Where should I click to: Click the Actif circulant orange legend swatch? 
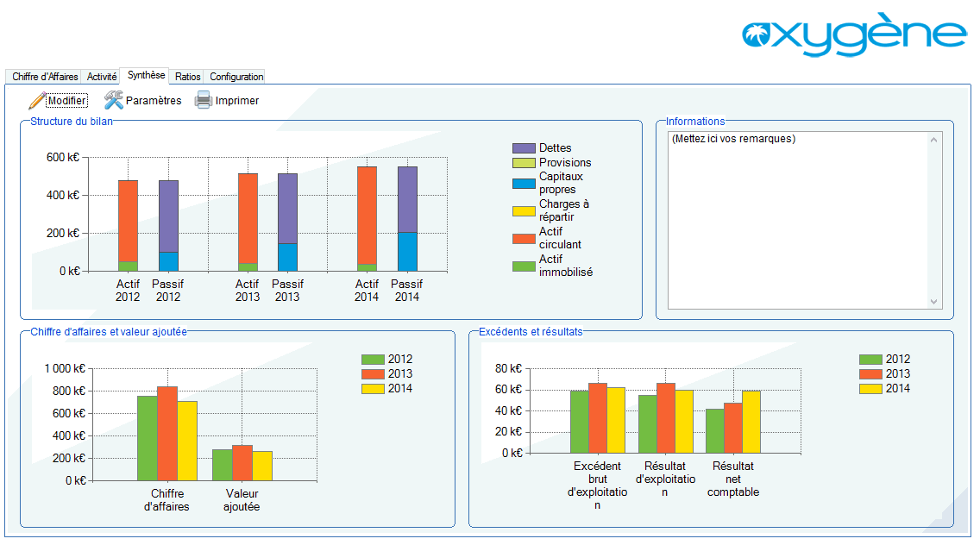click(524, 238)
